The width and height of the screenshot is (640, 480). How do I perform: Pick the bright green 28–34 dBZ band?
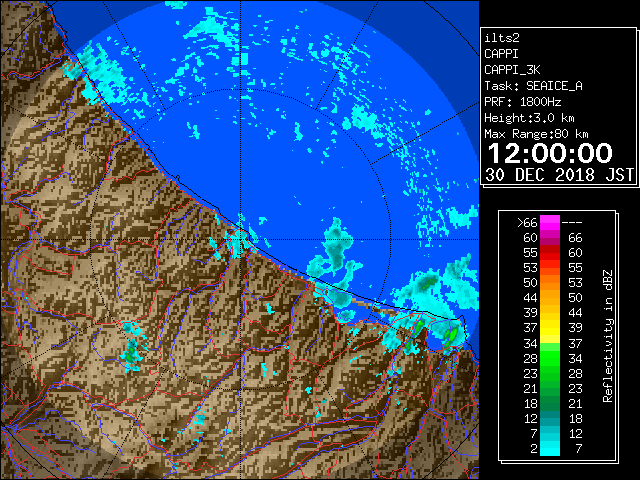[550, 358]
